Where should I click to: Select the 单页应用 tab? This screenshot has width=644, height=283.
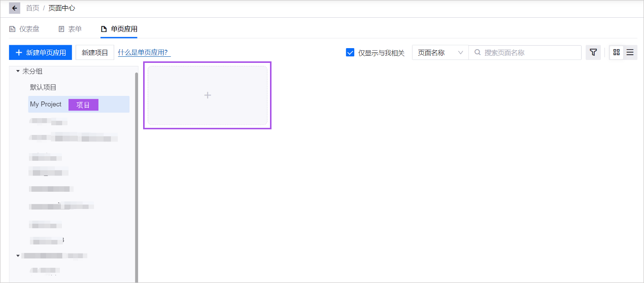click(x=119, y=29)
